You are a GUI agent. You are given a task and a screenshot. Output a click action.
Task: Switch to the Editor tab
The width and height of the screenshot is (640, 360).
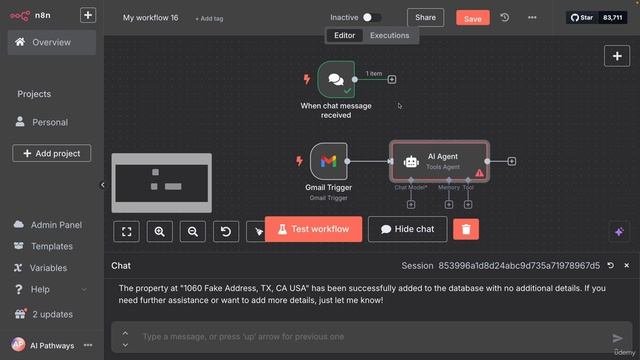click(x=344, y=36)
